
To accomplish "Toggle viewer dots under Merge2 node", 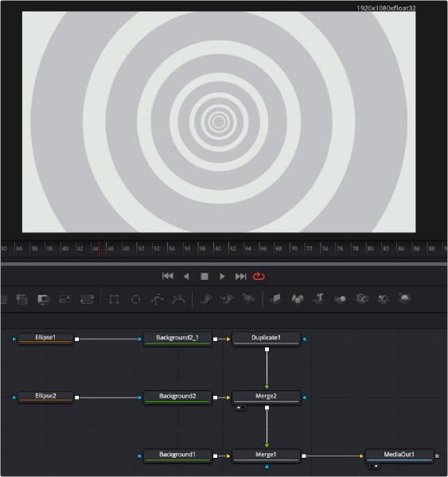I will pyautogui.click(x=240, y=408).
